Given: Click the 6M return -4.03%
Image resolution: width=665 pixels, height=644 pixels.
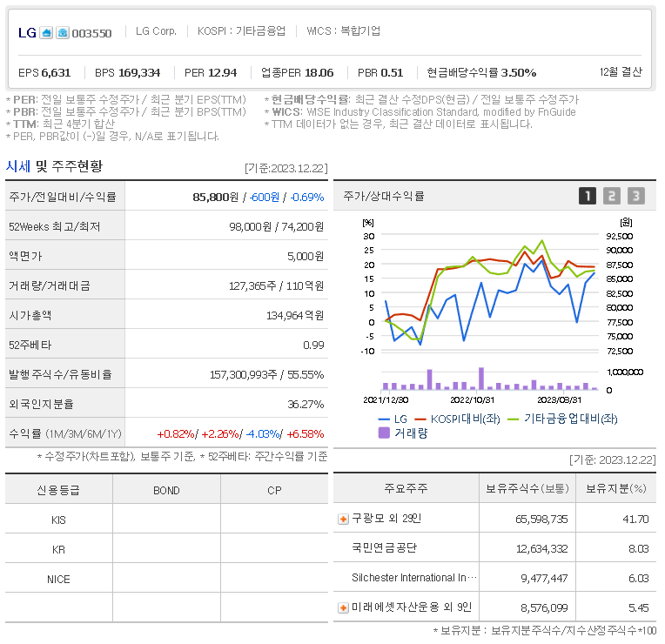Looking at the screenshot, I should (263, 434).
